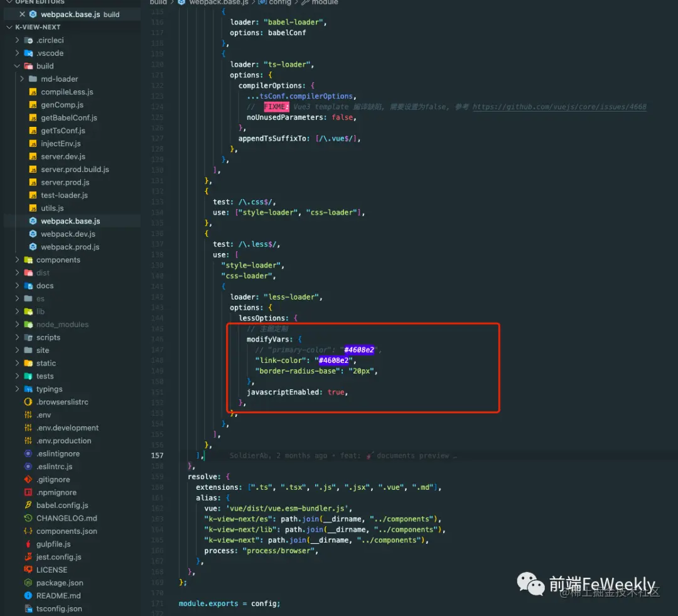Click webpack.prod.js webpack icon
This screenshot has width=678, height=616.
(33, 247)
